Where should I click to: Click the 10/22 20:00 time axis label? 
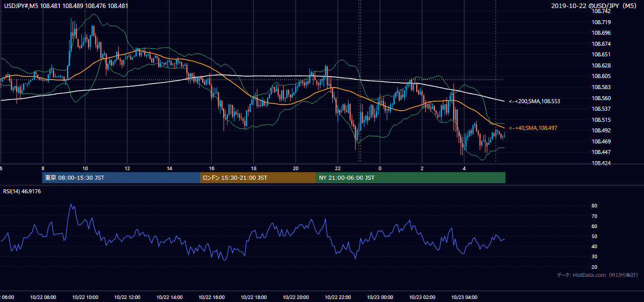tap(295, 297)
